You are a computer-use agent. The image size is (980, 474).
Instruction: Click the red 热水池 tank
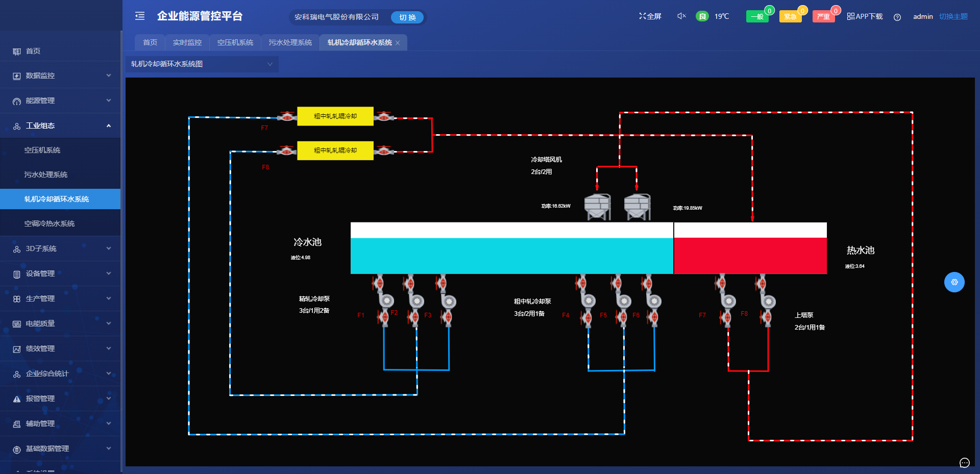click(750, 248)
